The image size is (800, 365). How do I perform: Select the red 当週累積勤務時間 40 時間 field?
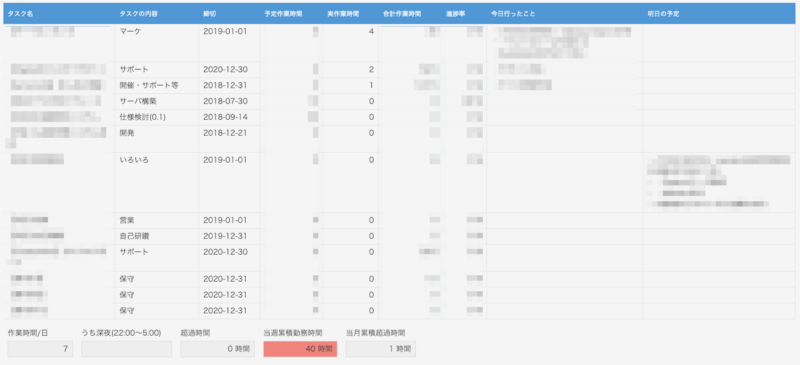pyautogui.click(x=300, y=349)
